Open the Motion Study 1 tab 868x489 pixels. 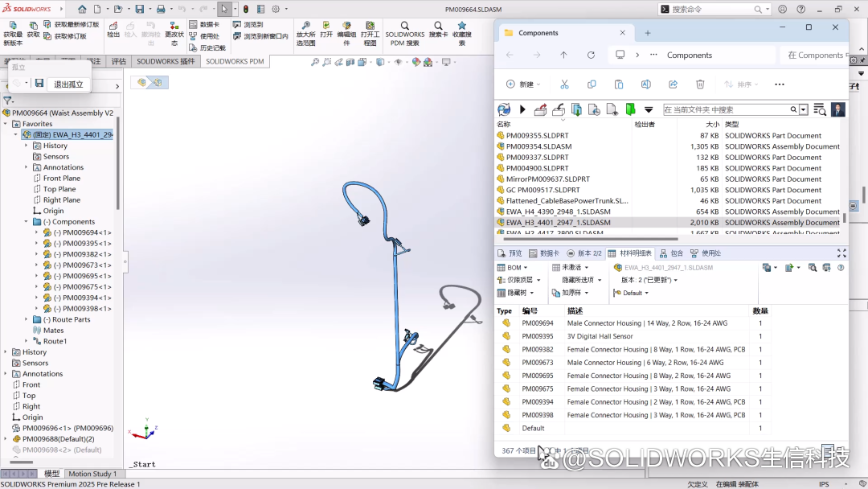[92, 474]
